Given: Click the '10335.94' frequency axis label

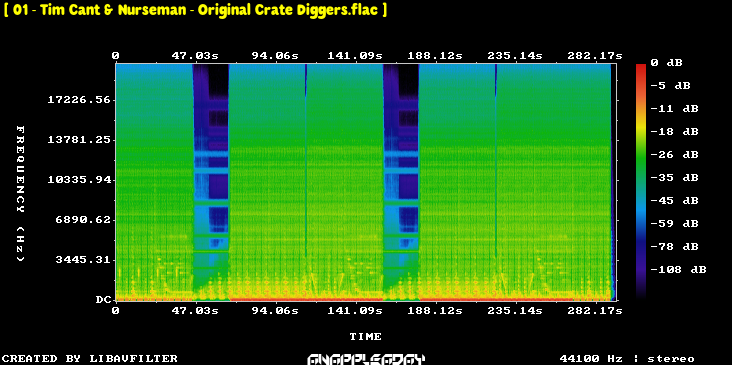Looking at the screenshot, I should (x=79, y=180).
